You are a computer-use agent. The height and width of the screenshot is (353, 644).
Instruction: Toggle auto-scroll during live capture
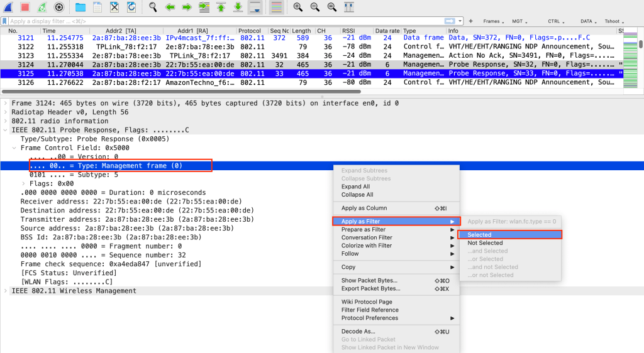tap(255, 8)
